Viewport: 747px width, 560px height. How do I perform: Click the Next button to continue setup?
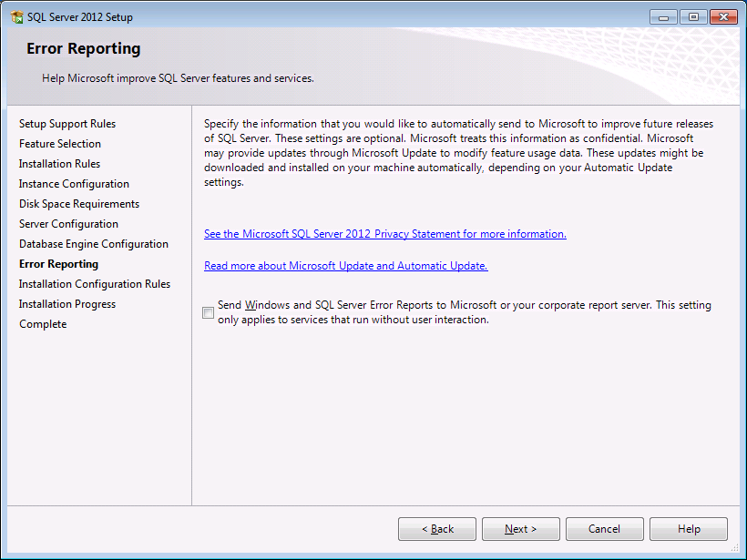point(520,528)
